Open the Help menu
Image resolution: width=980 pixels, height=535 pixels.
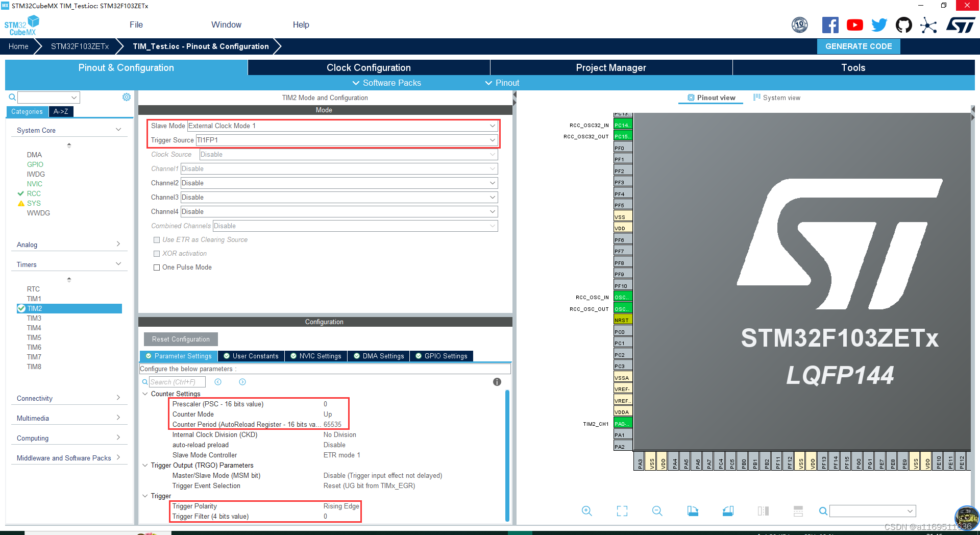coord(301,25)
